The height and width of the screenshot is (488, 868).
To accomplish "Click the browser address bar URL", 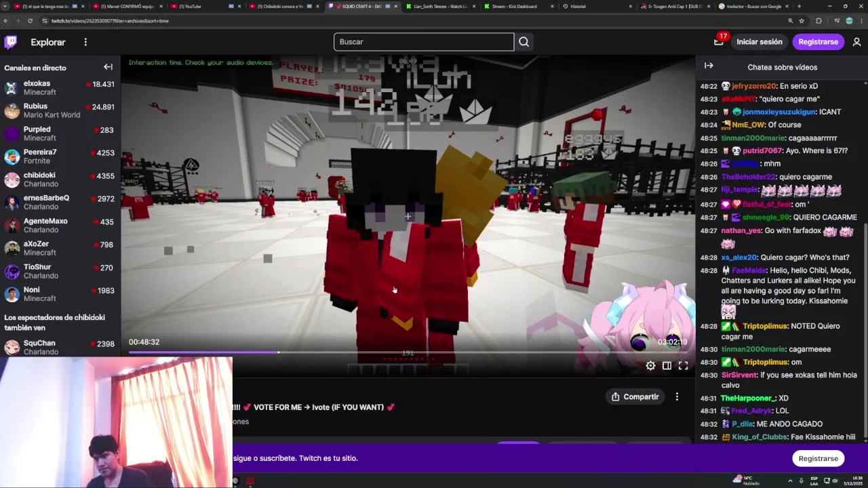I will tap(110, 21).
